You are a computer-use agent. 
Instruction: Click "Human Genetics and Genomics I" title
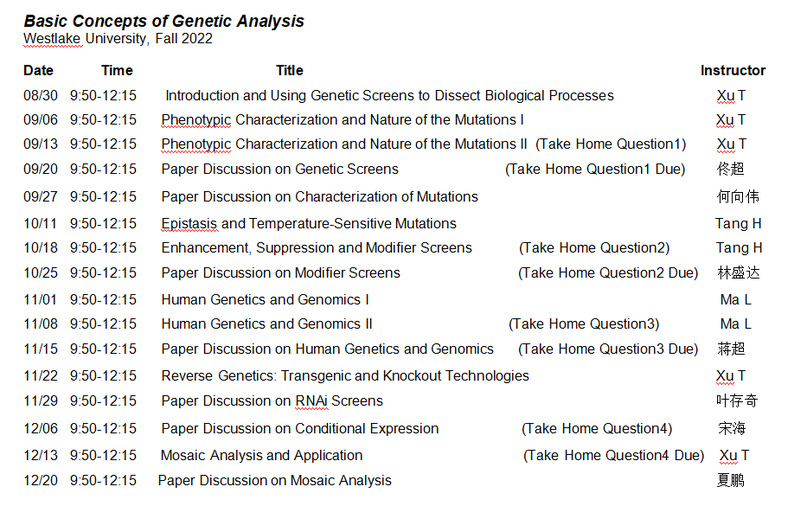coord(265,299)
